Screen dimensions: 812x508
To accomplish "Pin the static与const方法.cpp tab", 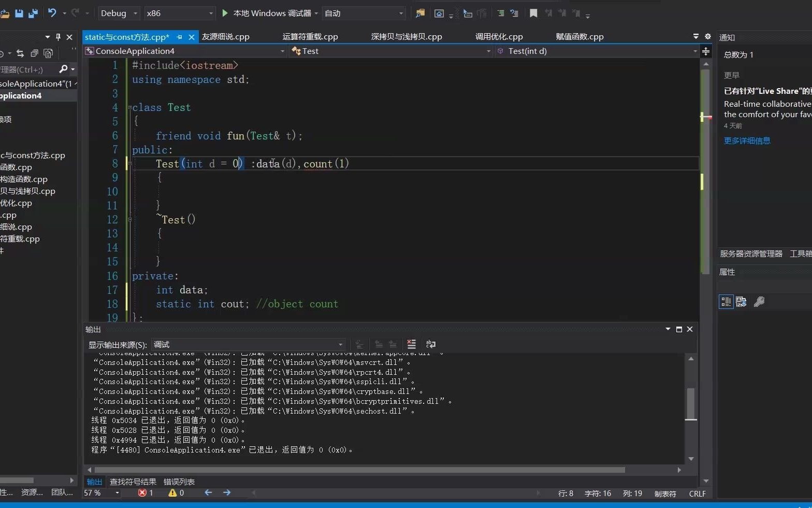I will click(179, 37).
